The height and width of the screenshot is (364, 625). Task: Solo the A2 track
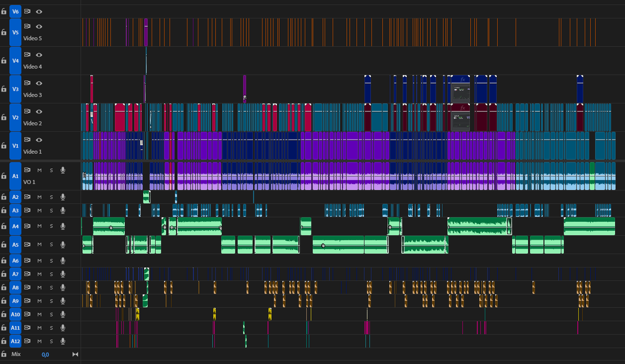tap(51, 197)
